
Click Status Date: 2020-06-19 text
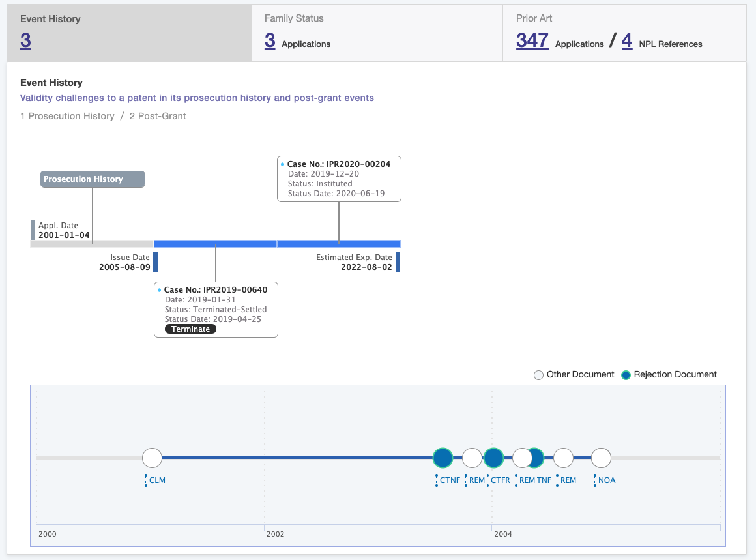(336, 194)
